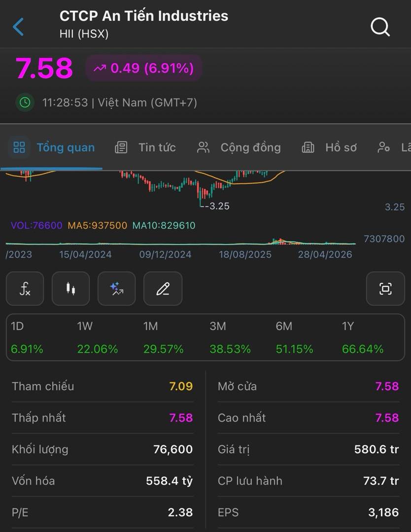Select the 6M performance period
411x532 pixels.
tap(294, 337)
